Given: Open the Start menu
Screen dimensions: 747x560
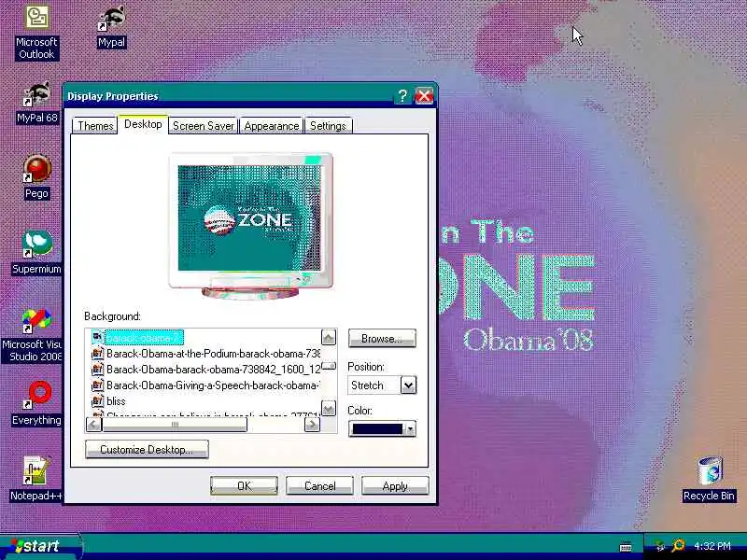Looking at the screenshot, I should (40, 546).
